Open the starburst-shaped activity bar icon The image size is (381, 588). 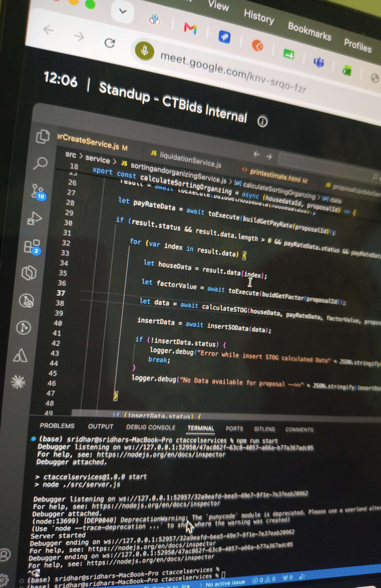(18, 382)
